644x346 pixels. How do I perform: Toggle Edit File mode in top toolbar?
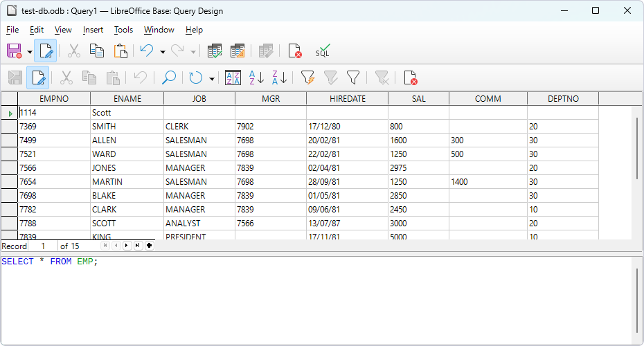[x=45, y=51]
